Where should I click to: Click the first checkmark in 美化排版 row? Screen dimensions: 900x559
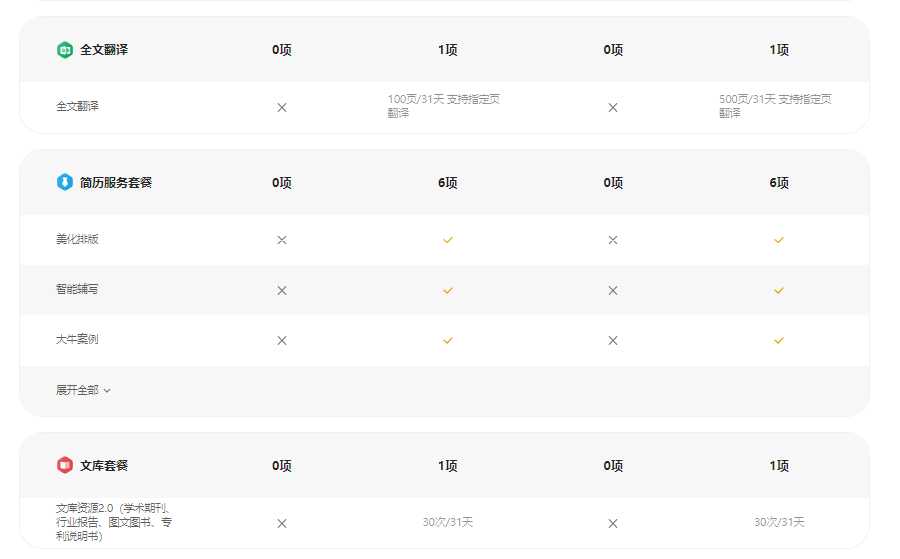pos(448,240)
